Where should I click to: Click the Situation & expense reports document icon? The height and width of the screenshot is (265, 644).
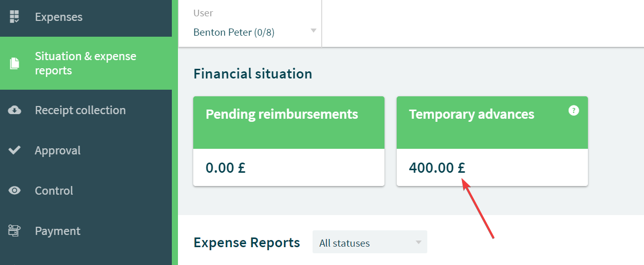click(15, 63)
